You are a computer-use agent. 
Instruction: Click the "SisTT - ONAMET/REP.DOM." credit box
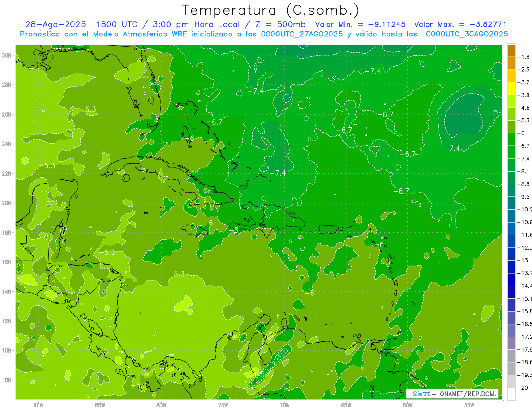452,394
